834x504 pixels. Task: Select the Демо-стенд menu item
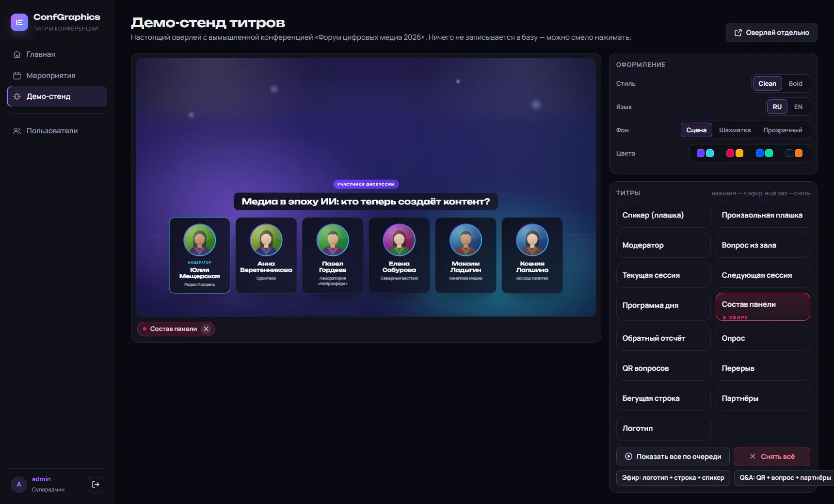[57, 96]
